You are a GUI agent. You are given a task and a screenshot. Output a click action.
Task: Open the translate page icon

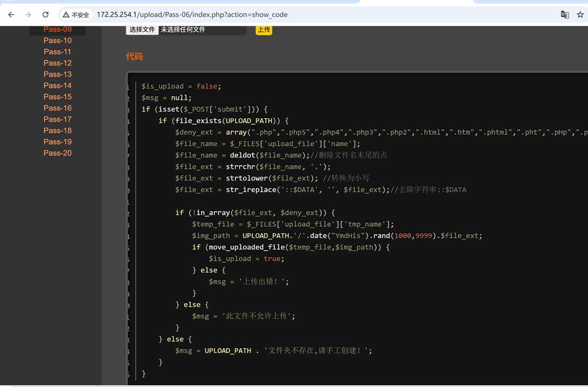[565, 15]
